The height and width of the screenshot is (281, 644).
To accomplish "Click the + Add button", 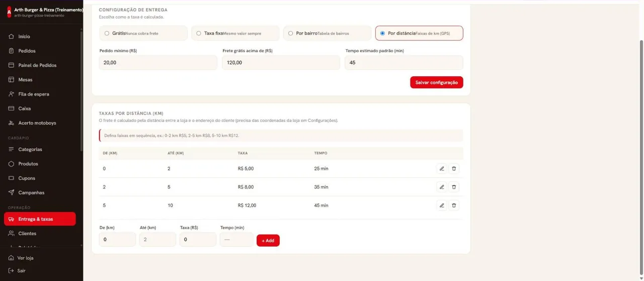I will coord(268,240).
